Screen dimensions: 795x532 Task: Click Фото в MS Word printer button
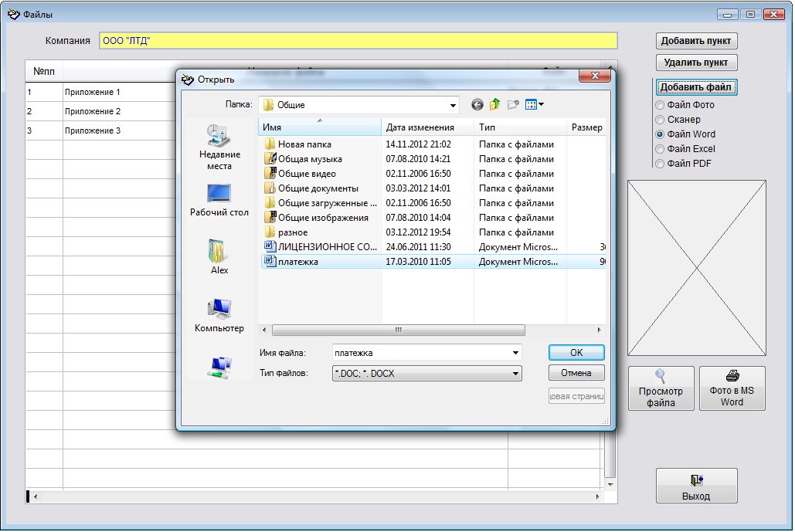point(732,388)
